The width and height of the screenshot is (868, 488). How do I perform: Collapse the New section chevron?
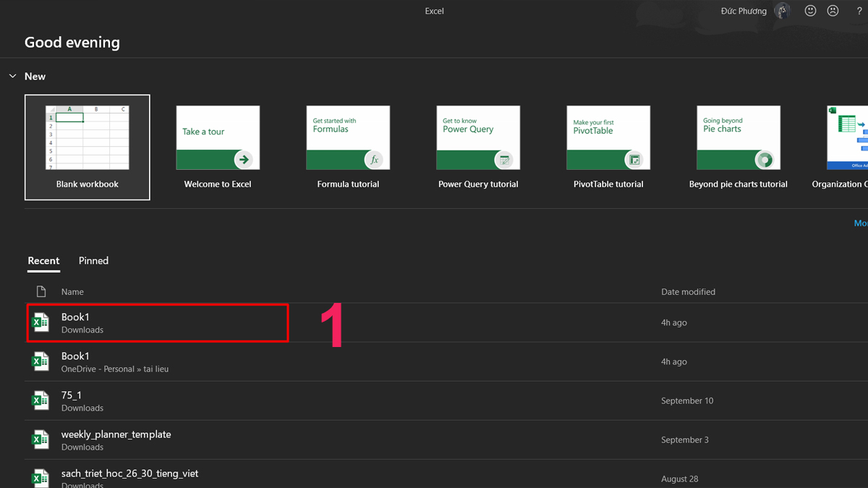12,76
